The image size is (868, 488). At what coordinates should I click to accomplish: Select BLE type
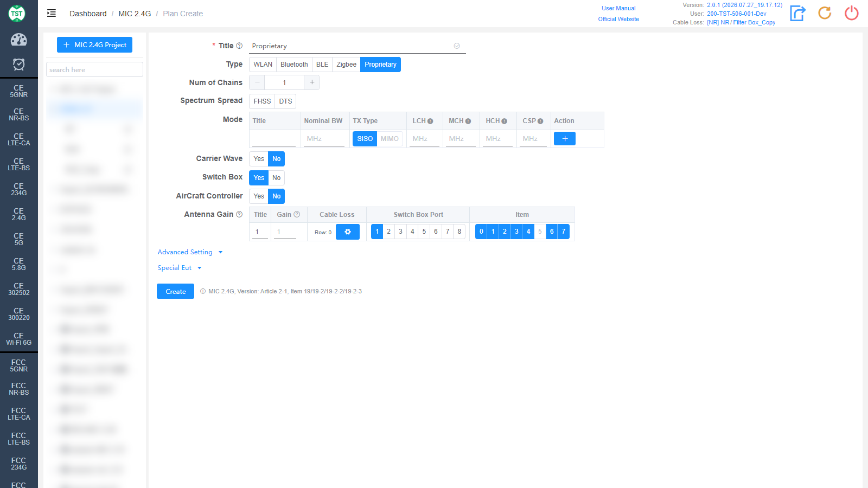[x=322, y=65]
